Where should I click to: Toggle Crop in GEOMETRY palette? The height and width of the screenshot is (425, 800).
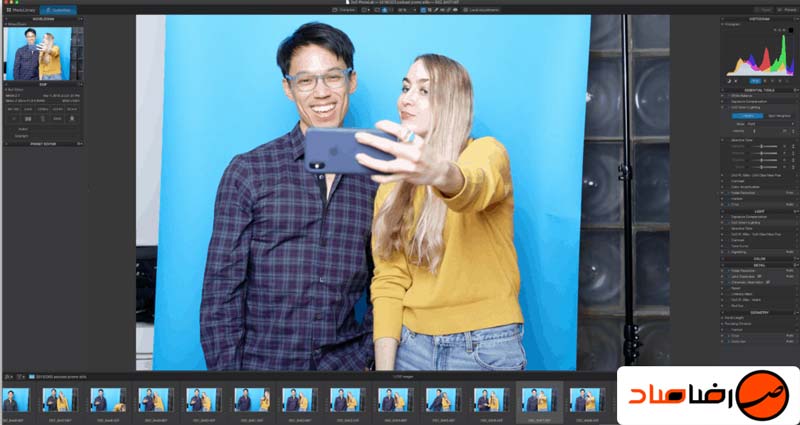pyautogui.click(x=728, y=336)
